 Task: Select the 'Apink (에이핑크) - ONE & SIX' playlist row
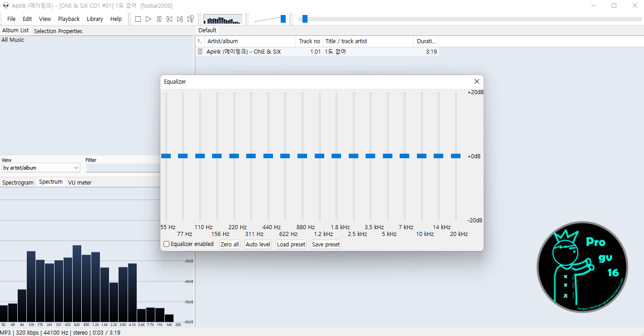(317, 52)
